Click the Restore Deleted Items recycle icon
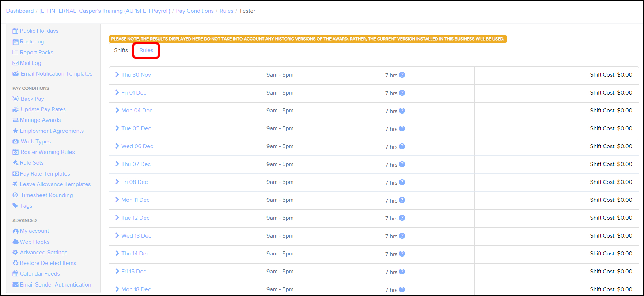The image size is (644, 296). [x=15, y=263]
